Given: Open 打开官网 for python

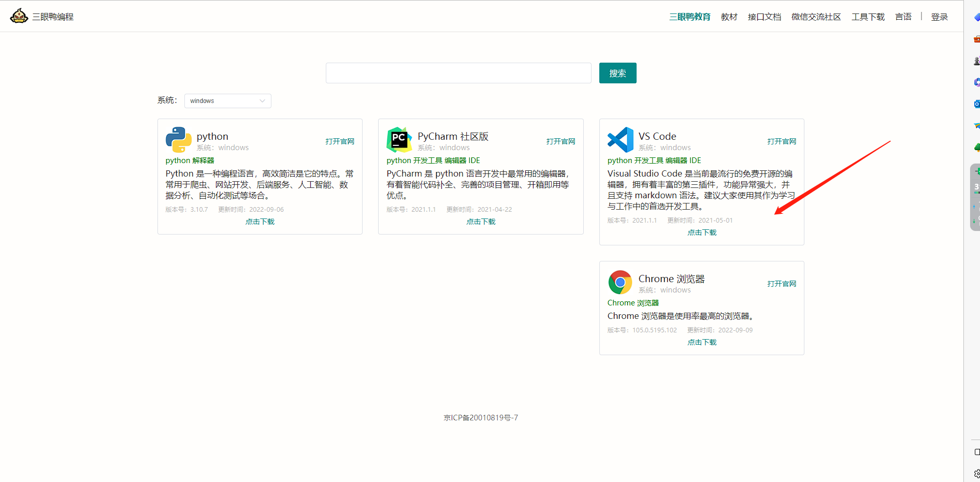Looking at the screenshot, I should pyautogui.click(x=340, y=141).
